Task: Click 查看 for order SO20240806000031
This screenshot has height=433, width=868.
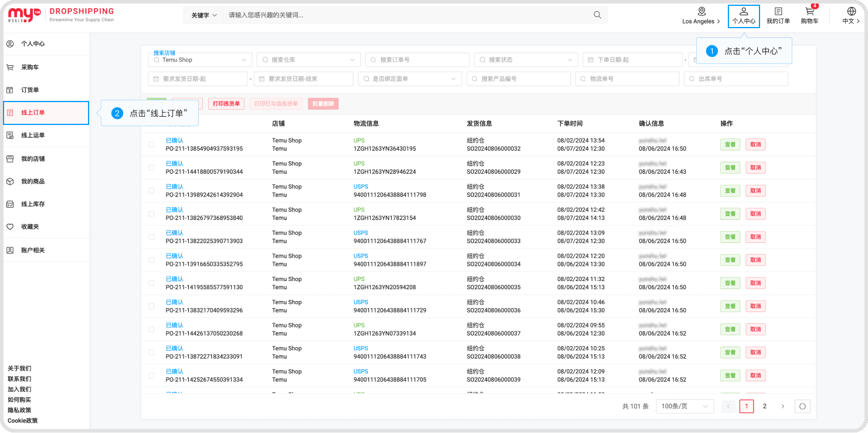Action: [x=730, y=191]
